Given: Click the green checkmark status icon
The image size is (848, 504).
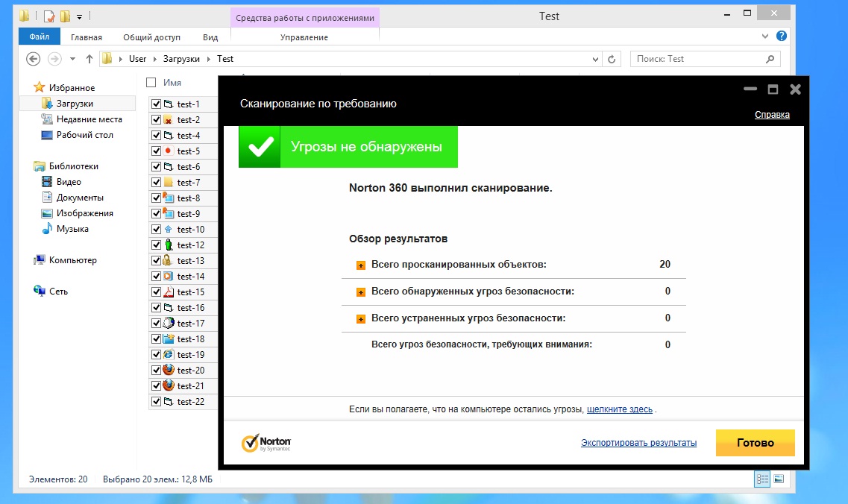Looking at the screenshot, I should pyautogui.click(x=260, y=147).
